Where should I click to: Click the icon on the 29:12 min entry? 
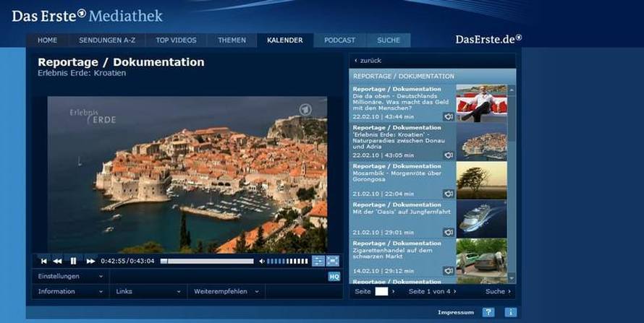coord(449,271)
